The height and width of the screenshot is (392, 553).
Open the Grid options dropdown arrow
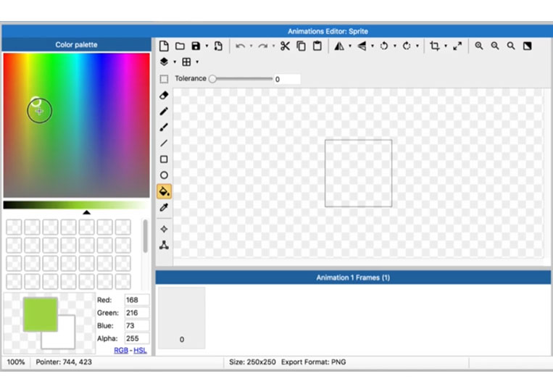[x=197, y=62]
